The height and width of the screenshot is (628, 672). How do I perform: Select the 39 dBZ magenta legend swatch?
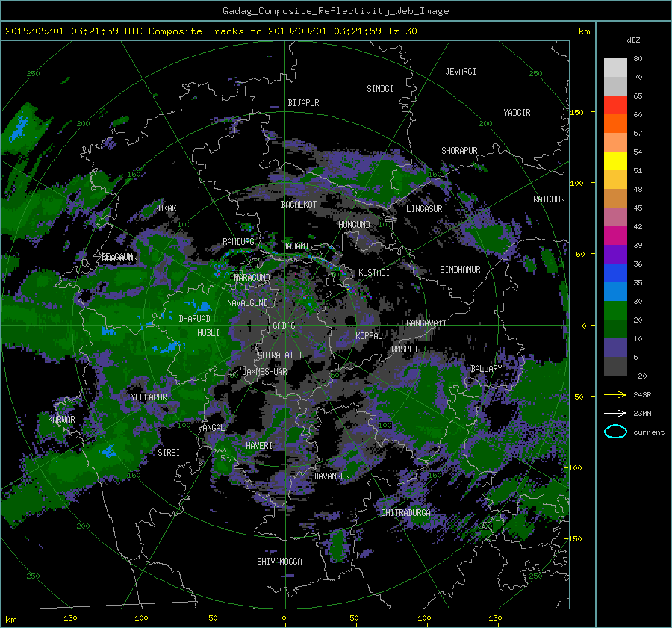pyautogui.click(x=615, y=235)
